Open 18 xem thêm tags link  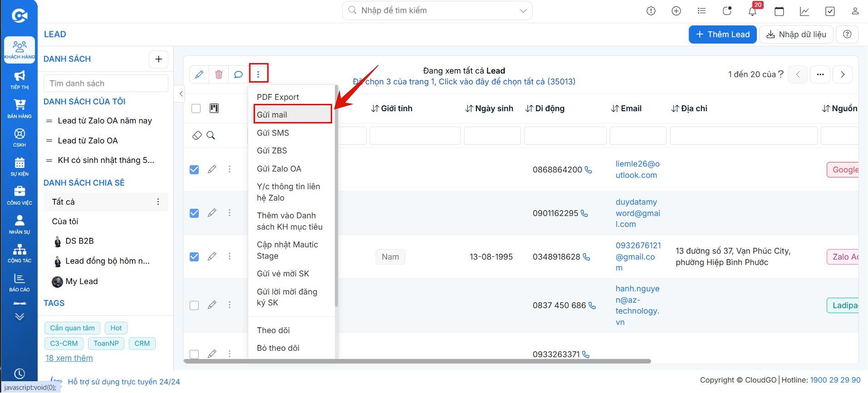tap(69, 358)
